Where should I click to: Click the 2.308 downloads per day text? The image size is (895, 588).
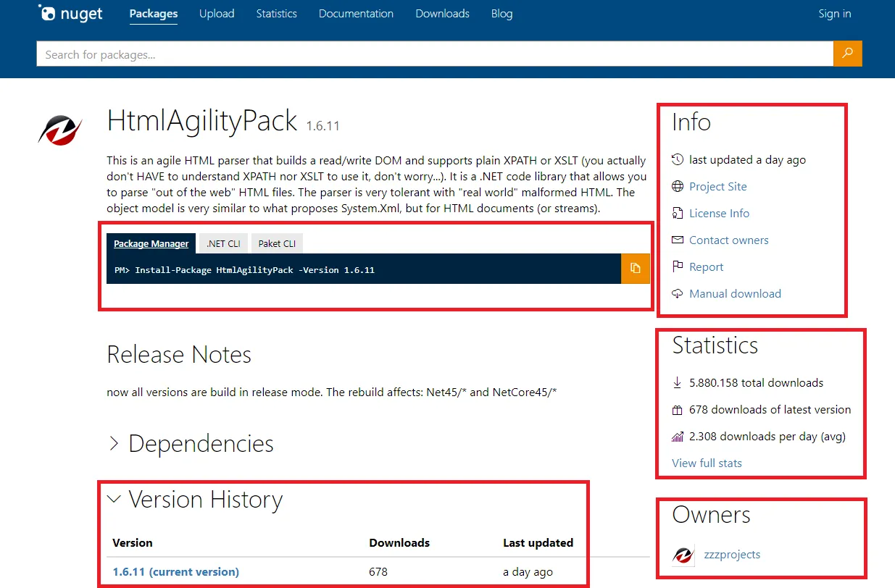tap(767, 436)
